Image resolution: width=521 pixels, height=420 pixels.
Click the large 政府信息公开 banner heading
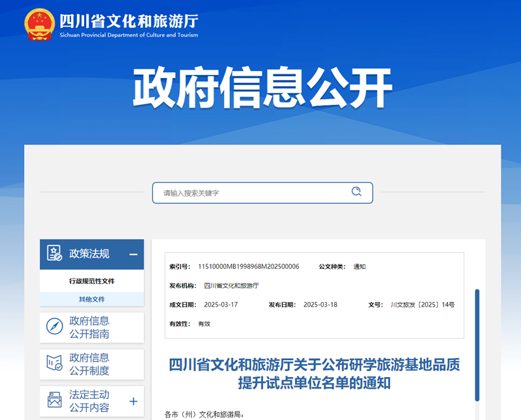tap(262, 87)
